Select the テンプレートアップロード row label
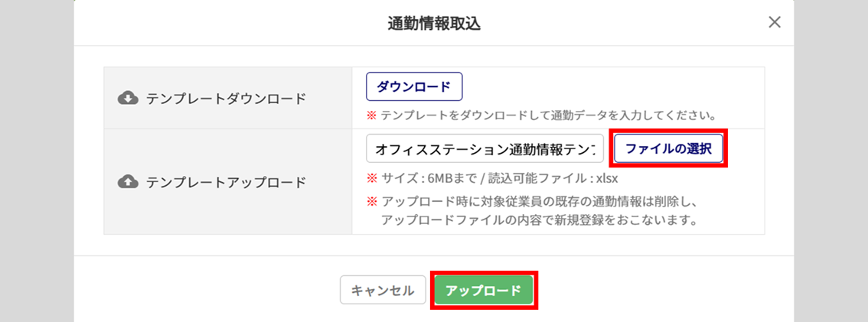 pos(226,182)
